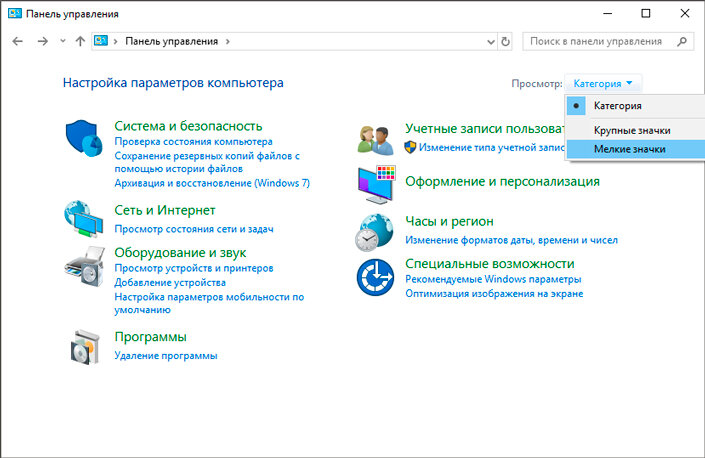Close the Control Panel window

pos(684,13)
